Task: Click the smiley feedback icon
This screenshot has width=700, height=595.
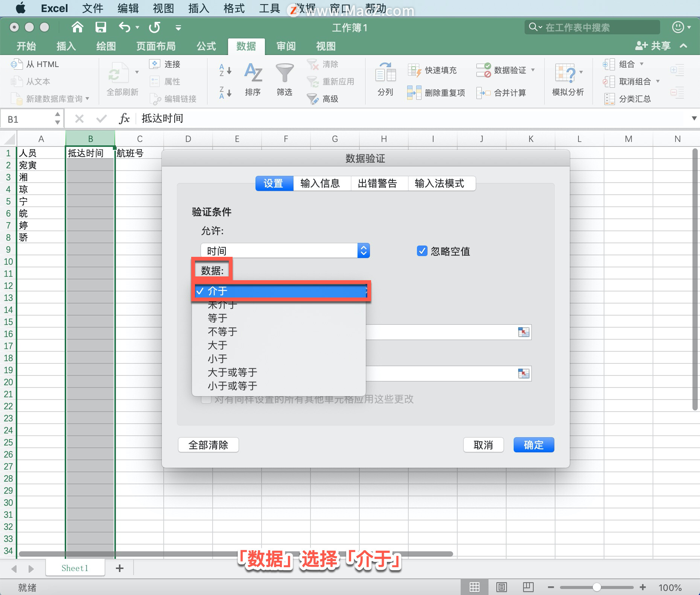Action: coord(678,27)
